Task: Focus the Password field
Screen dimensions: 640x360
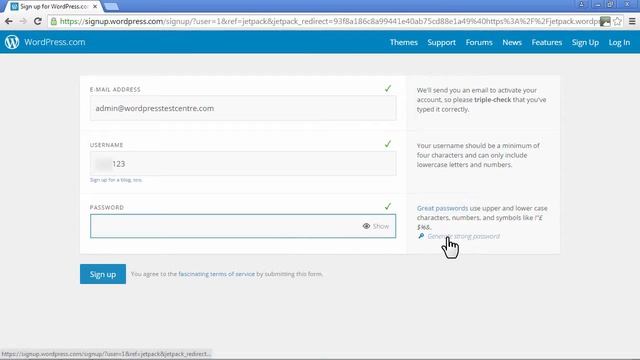Action: point(243,226)
